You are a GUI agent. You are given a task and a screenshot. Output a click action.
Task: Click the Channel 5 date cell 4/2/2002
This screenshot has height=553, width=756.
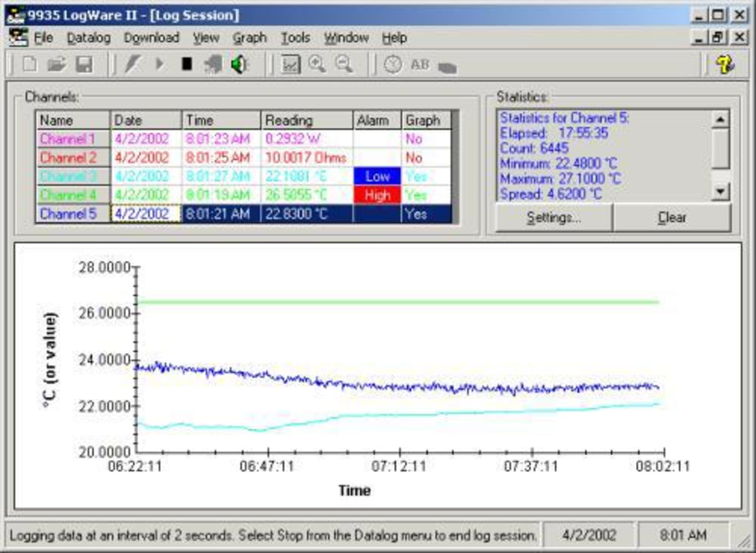point(146,214)
